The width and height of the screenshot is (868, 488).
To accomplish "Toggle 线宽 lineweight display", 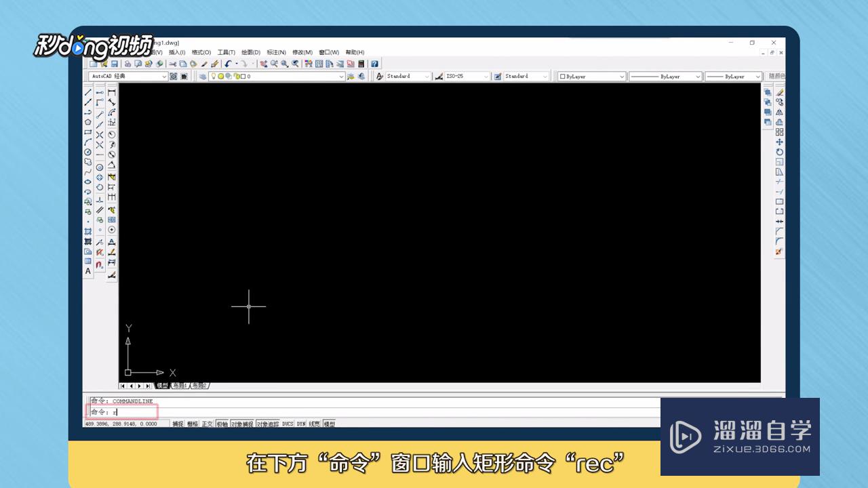I will point(315,424).
